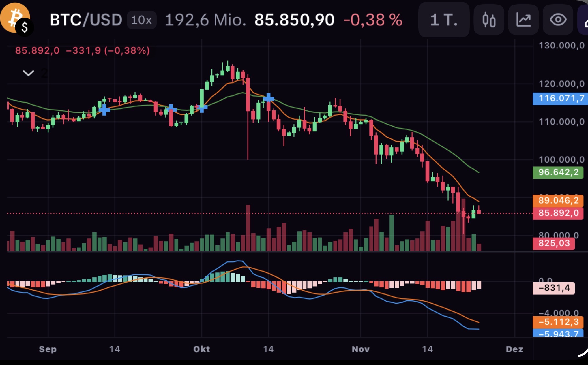Screen dimensions: 588x365
Task: Open the 1 T. timeframe dropdown
Action: pos(443,20)
